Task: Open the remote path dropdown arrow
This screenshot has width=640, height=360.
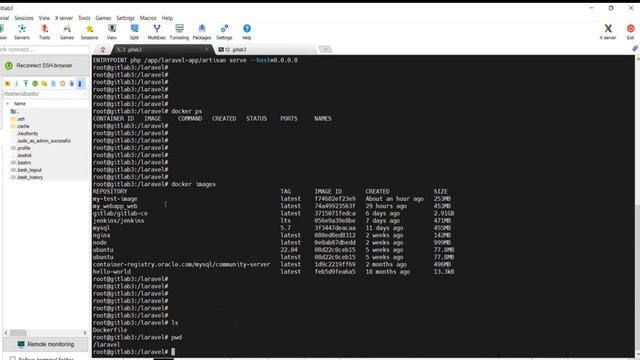Action: (x=85, y=94)
